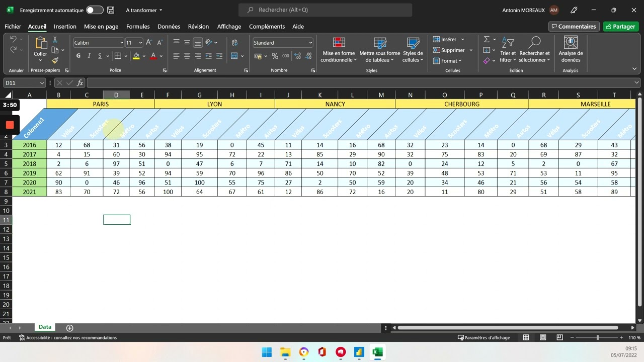
Task: Open the Calibri font name dropdown
Action: click(x=121, y=43)
